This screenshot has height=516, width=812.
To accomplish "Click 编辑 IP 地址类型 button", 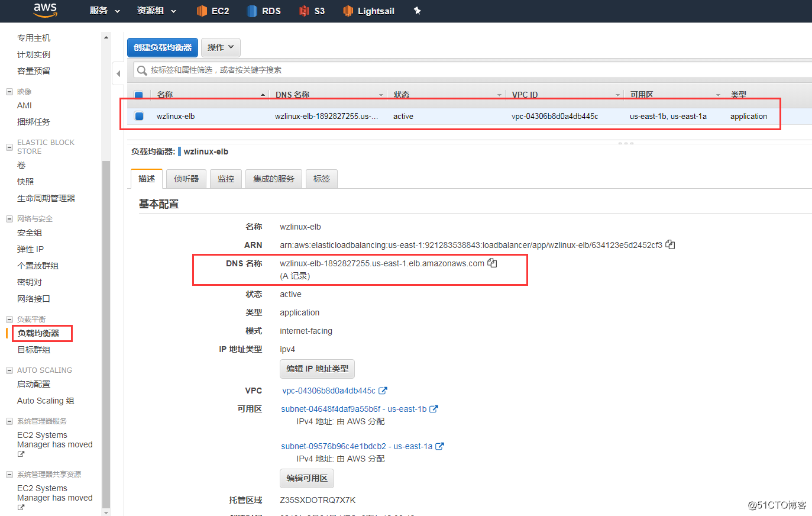I will (317, 369).
